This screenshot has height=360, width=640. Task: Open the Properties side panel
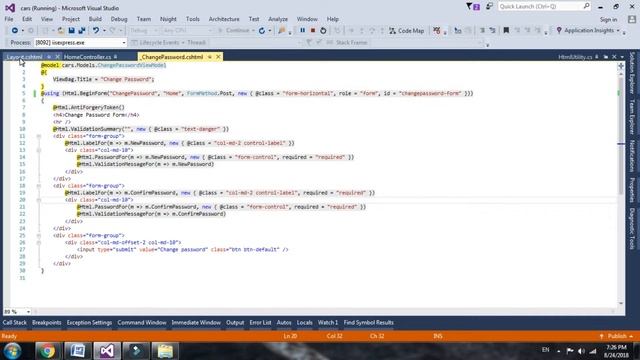click(632, 190)
